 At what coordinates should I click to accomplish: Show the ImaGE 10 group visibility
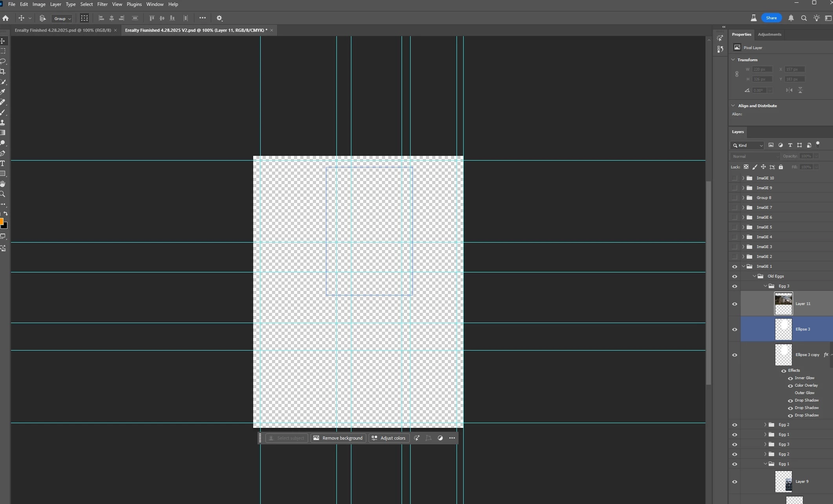click(x=734, y=178)
